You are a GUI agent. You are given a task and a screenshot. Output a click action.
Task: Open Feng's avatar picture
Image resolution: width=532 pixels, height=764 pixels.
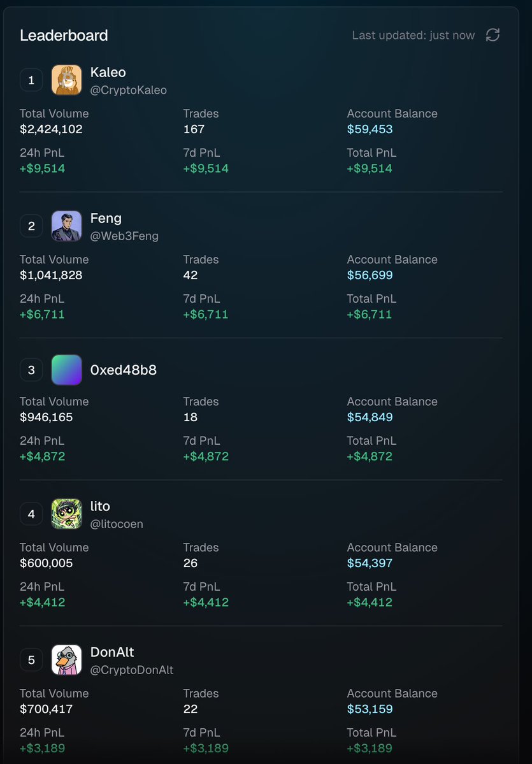click(66, 226)
